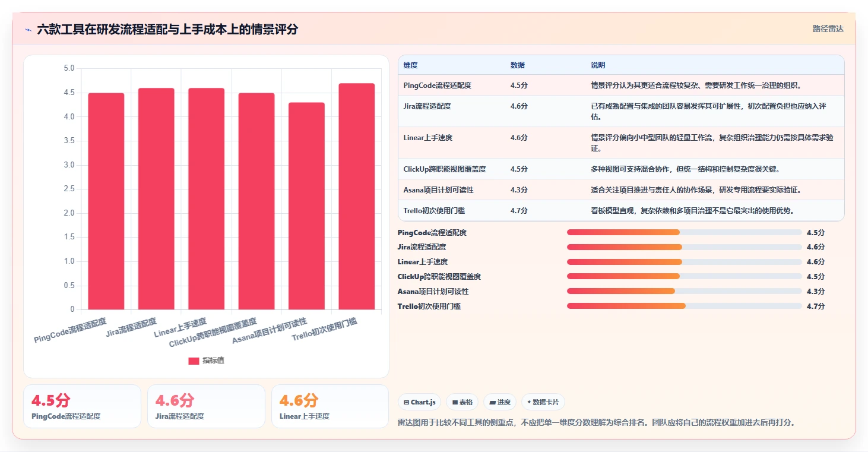The width and height of the screenshot is (868, 452).
Task: Click the 数据 column header
Action: 518,65
